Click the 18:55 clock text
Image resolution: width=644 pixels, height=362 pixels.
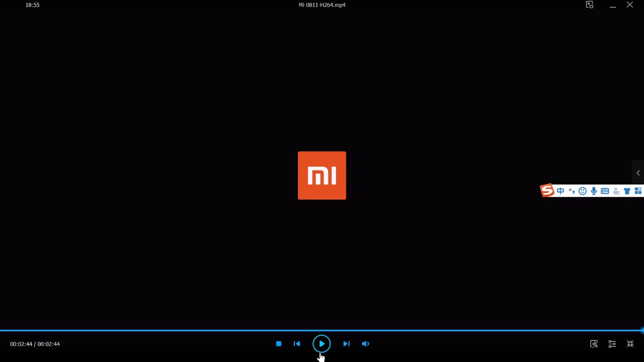(33, 5)
